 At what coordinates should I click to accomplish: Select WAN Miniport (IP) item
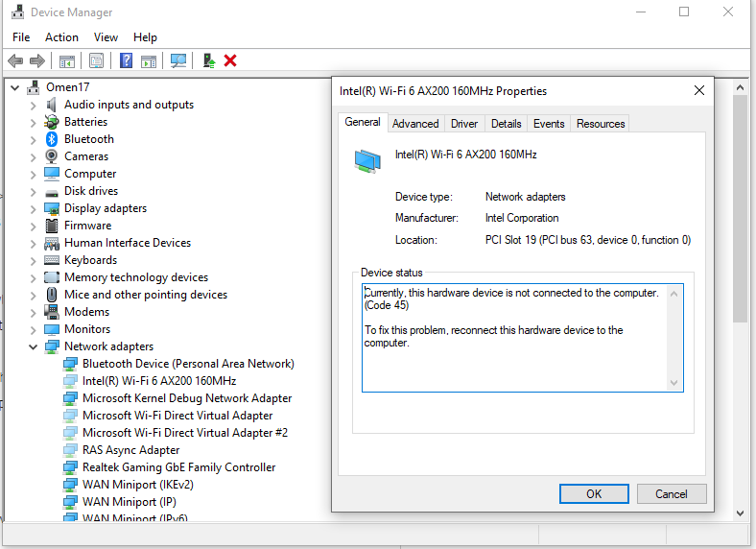coord(130,502)
